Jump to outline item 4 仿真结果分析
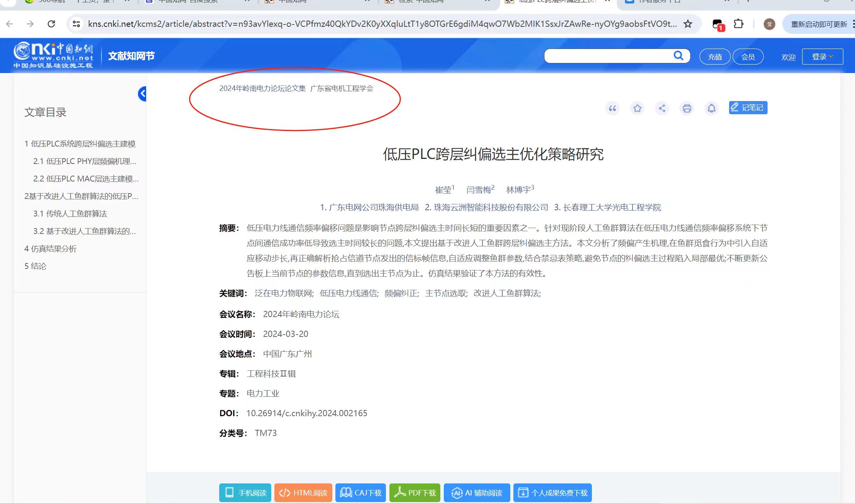The image size is (855, 504). pyautogui.click(x=51, y=249)
